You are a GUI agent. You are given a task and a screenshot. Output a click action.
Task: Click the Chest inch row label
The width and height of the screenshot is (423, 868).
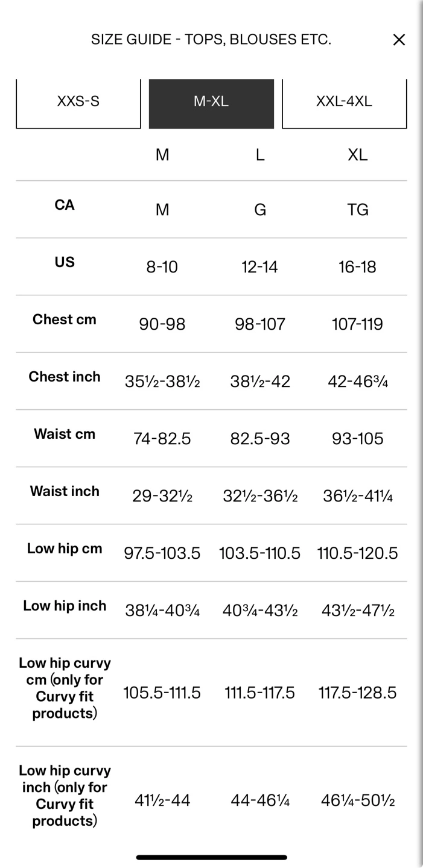[65, 377]
